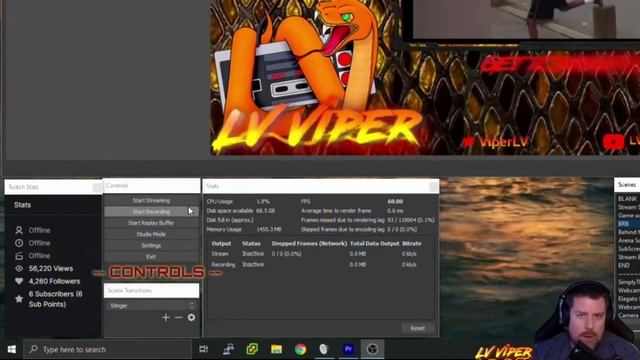Click the Dropped Frames (Network) column header
Viewport: 640px width, 360px height.
pos(309,243)
